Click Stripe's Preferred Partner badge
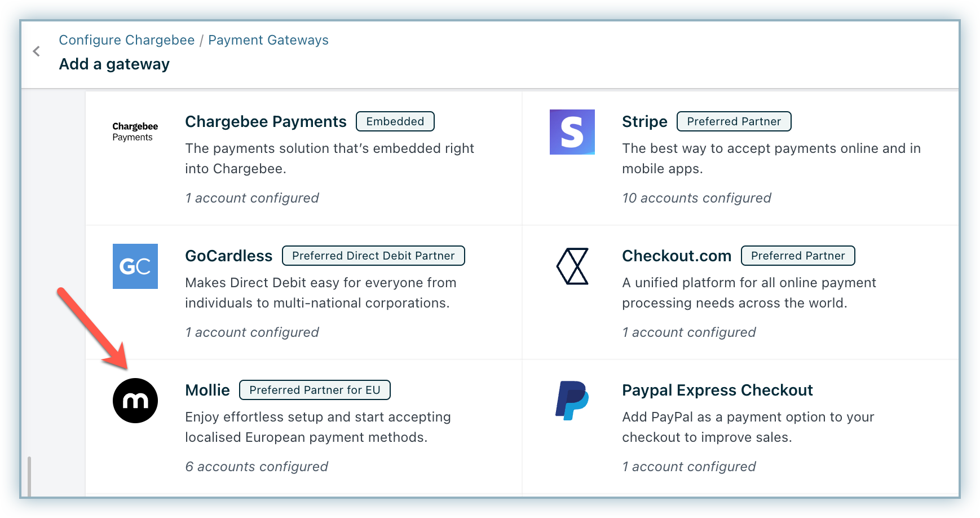The image size is (980, 518). click(734, 121)
